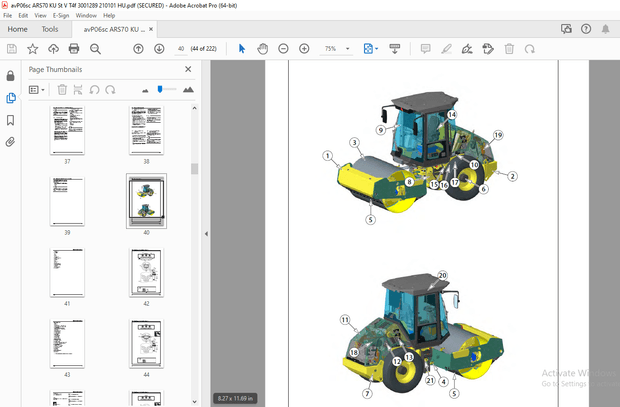Switch to the Tools tab
620x407 pixels.
(x=50, y=29)
